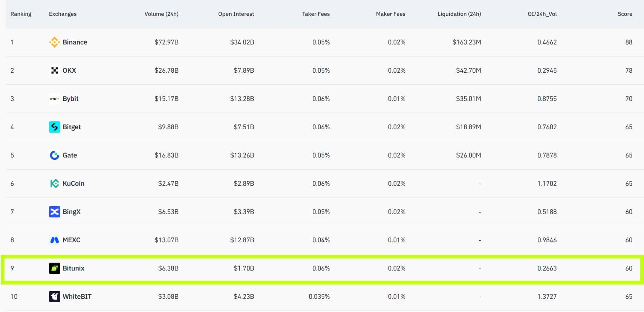Sort by Open Interest column header
The height and width of the screenshot is (312, 644).
tap(236, 14)
